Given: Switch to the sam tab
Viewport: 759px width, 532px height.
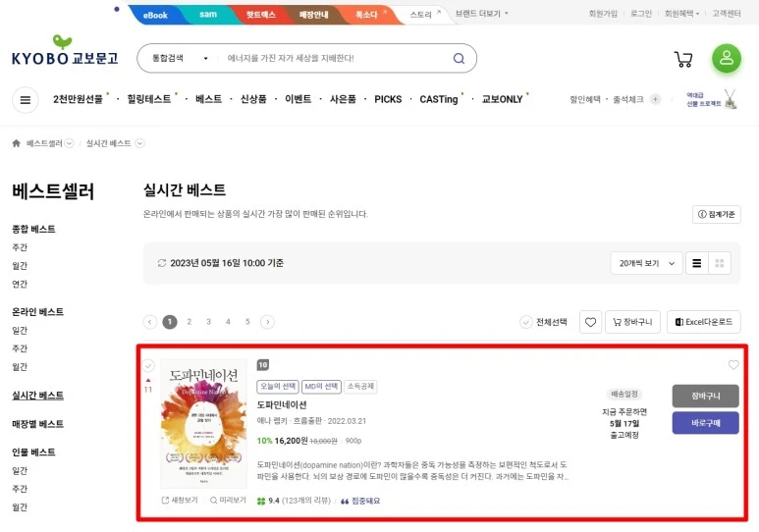Looking at the screenshot, I should [x=208, y=15].
